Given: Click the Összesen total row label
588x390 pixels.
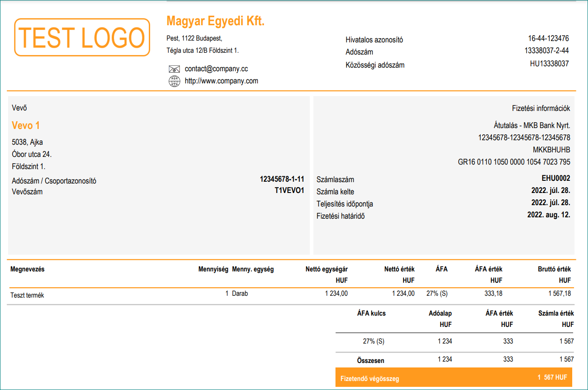Looking at the screenshot, I should pos(371,361).
